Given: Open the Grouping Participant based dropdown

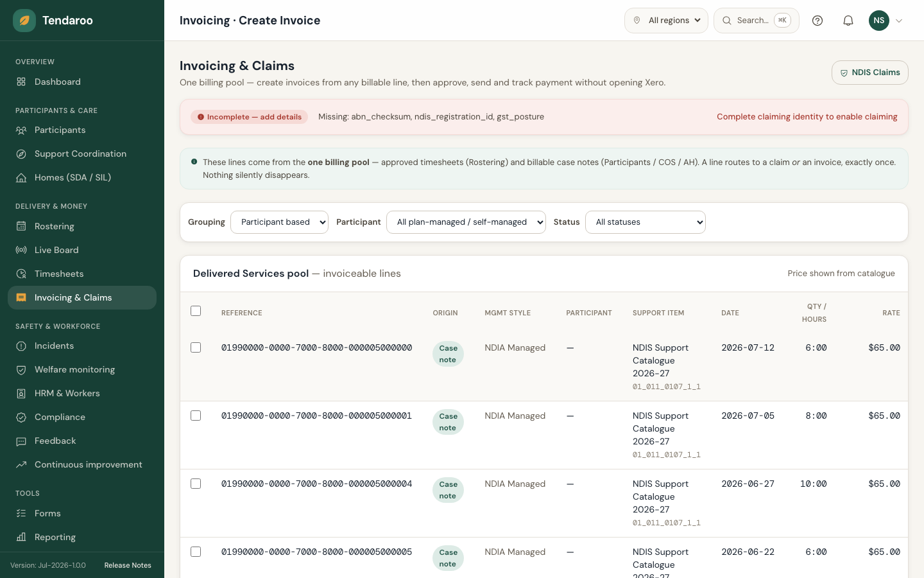Looking at the screenshot, I should pyautogui.click(x=279, y=222).
